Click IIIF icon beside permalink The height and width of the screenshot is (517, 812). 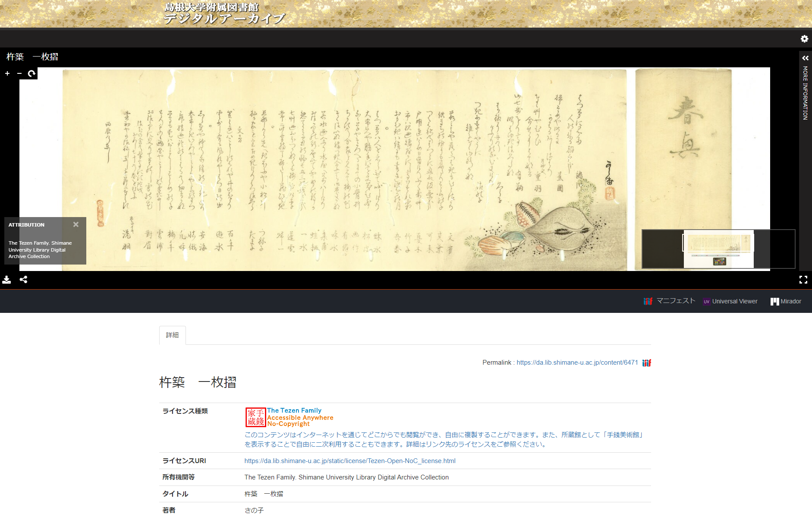point(647,363)
